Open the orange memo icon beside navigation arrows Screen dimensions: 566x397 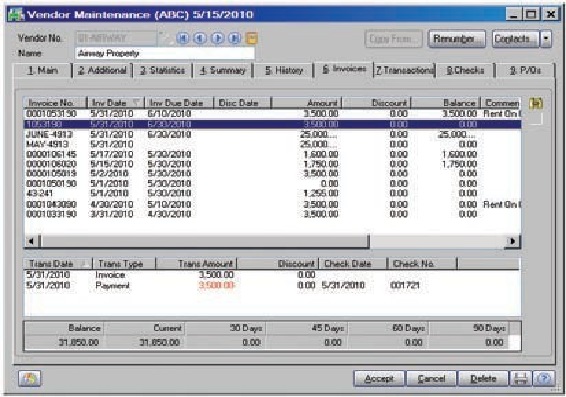(x=252, y=38)
